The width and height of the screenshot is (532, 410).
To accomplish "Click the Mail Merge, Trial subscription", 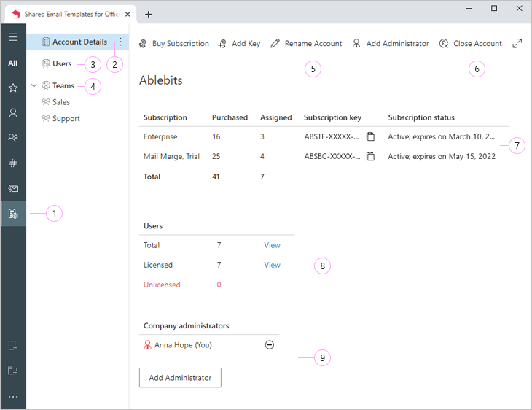I will click(x=171, y=156).
